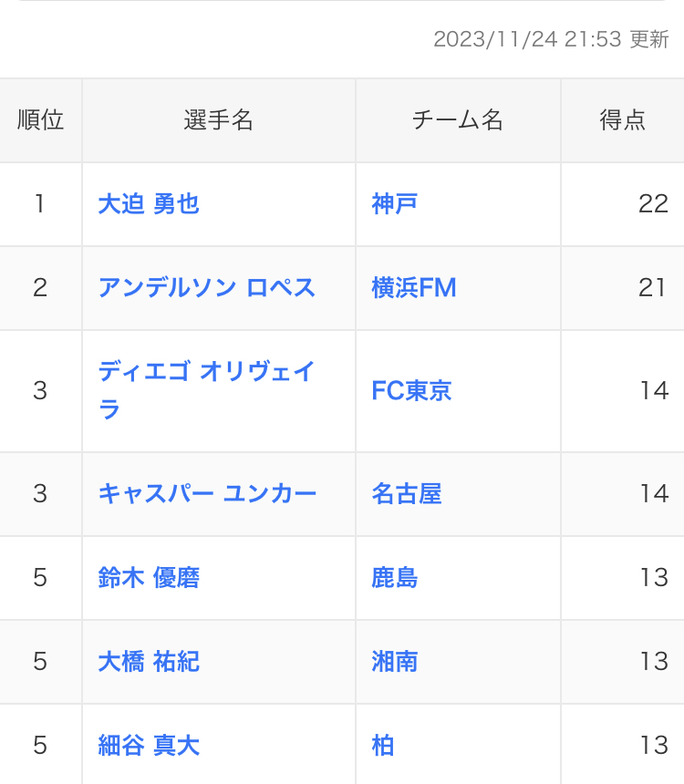Screen dimensions: 684x784
Task: Click the 得点 column header
Action: click(x=623, y=120)
